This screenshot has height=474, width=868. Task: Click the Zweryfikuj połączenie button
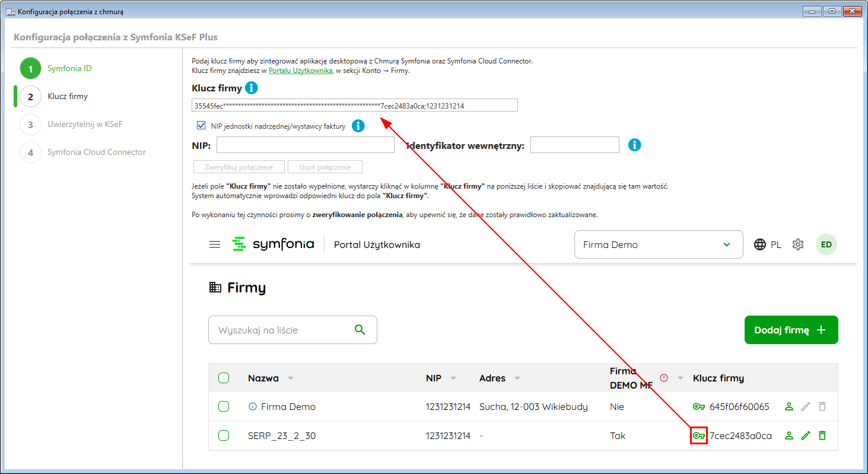(239, 167)
